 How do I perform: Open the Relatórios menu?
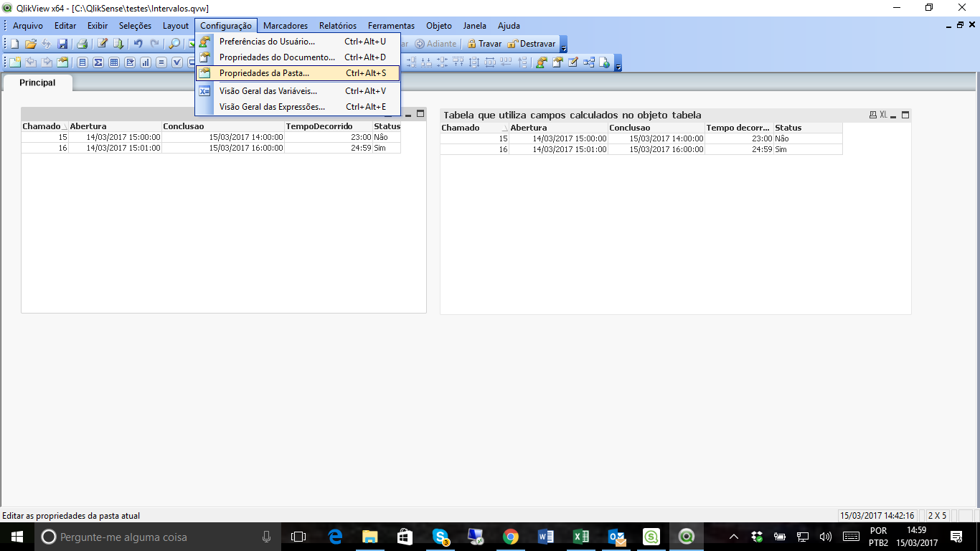coord(338,25)
